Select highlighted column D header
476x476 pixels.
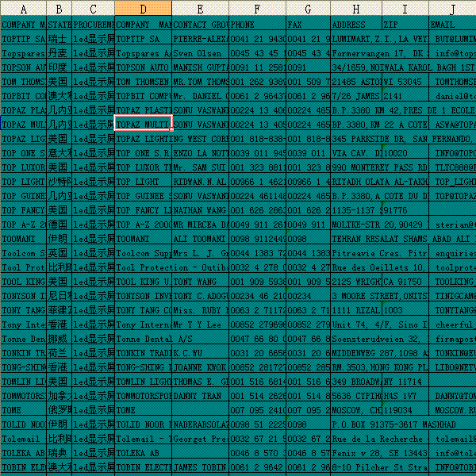(144, 9)
